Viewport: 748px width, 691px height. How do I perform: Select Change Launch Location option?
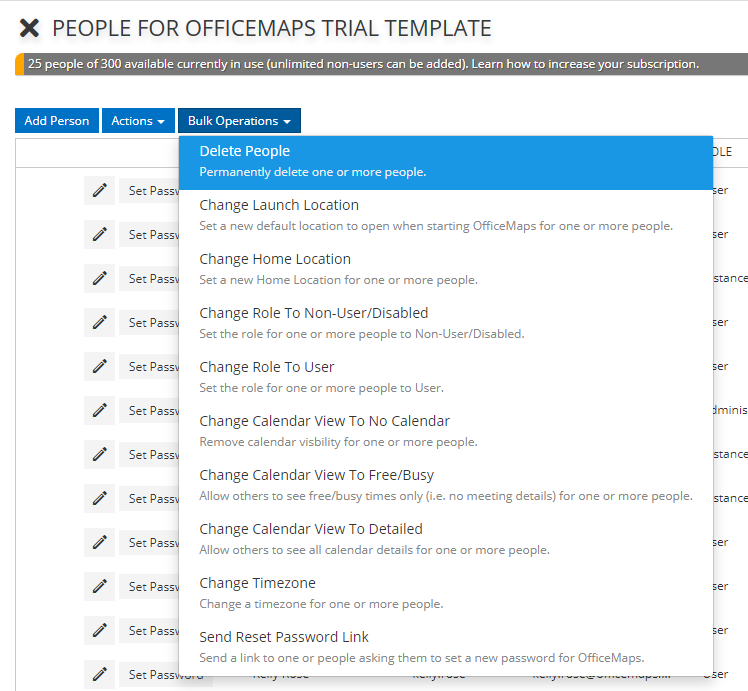point(446,216)
